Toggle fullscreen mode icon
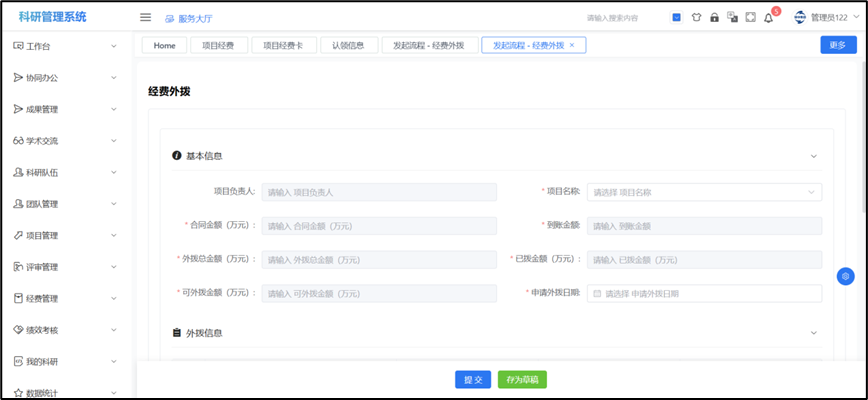 click(750, 17)
